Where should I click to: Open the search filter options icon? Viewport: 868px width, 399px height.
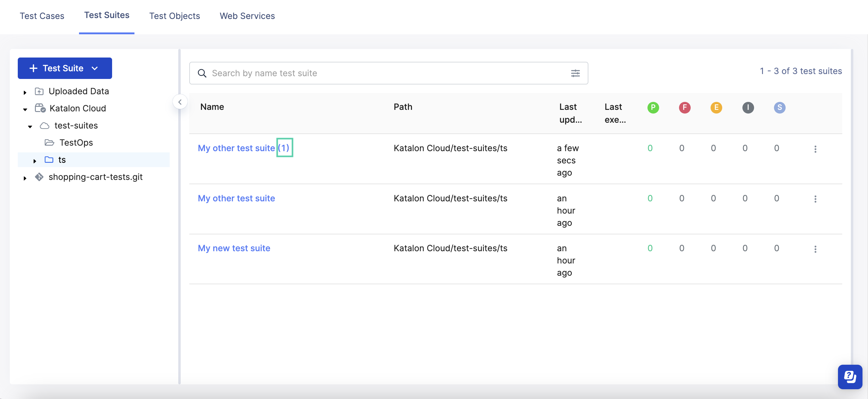(x=576, y=73)
